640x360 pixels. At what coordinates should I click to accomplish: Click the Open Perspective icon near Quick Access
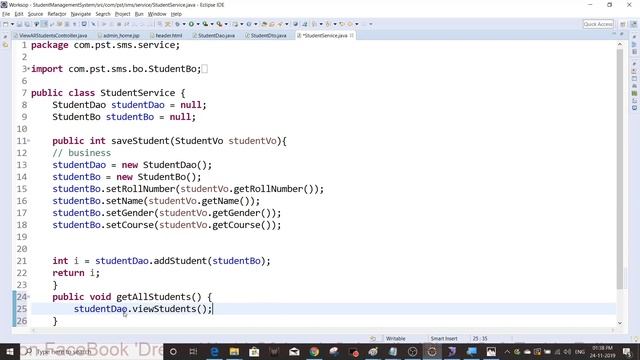point(623,24)
